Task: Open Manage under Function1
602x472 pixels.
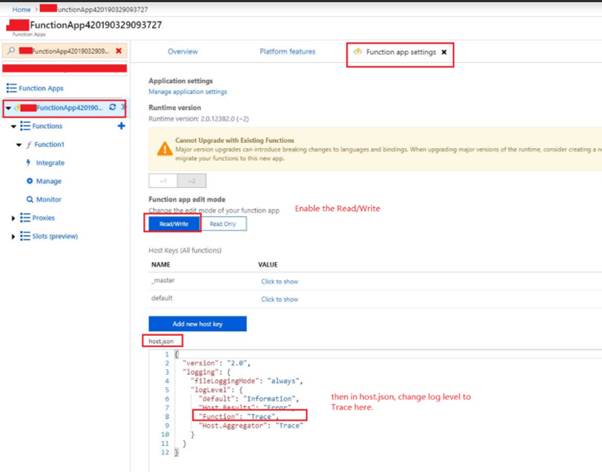Action: (x=49, y=181)
